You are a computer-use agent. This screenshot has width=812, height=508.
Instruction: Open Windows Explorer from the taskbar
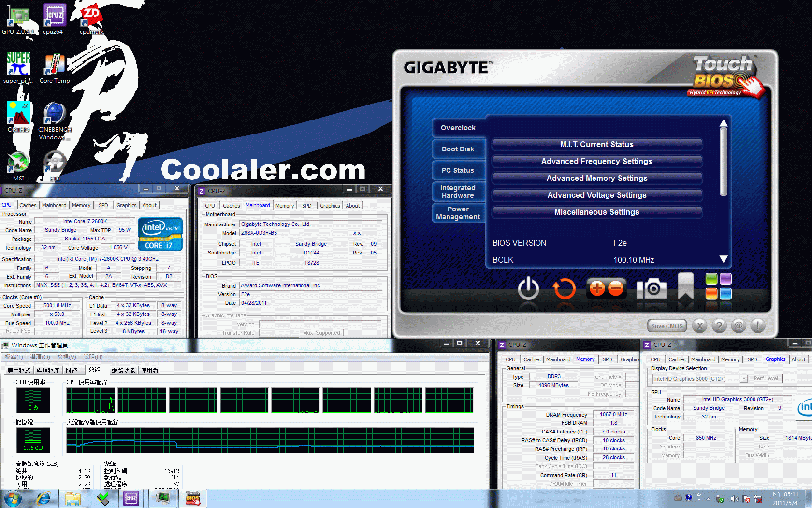pyautogui.click(x=73, y=498)
